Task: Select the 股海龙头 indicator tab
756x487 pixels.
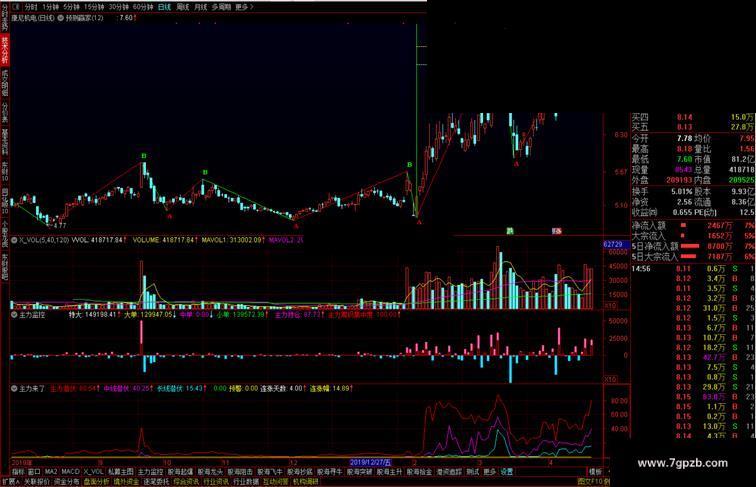Action: [x=210, y=472]
